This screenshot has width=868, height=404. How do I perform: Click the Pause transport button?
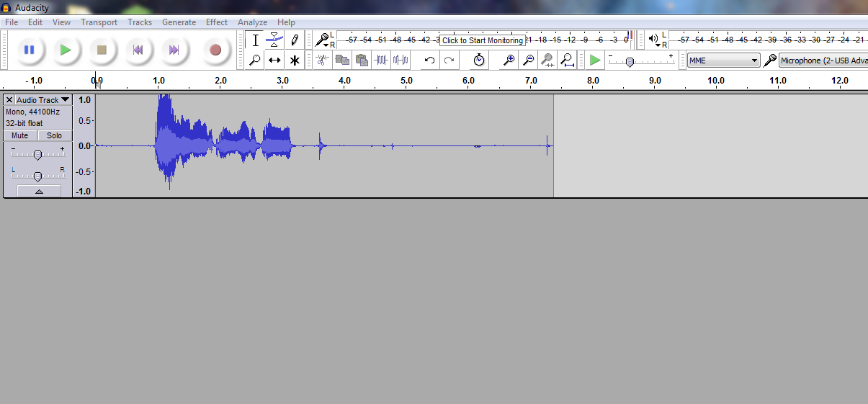coord(29,50)
